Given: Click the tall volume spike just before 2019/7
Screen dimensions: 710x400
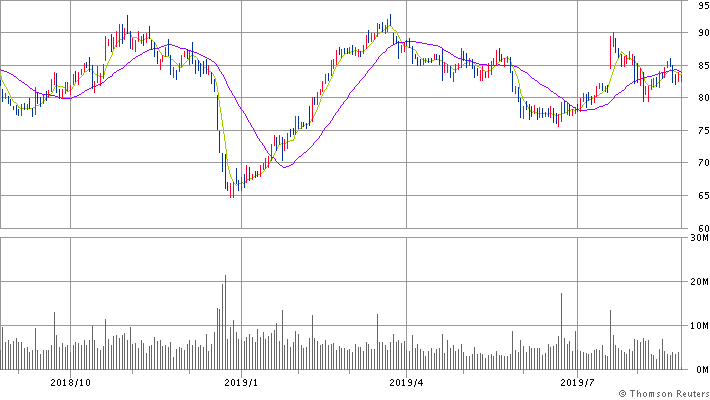Looking at the screenshot, I should click(x=561, y=331).
